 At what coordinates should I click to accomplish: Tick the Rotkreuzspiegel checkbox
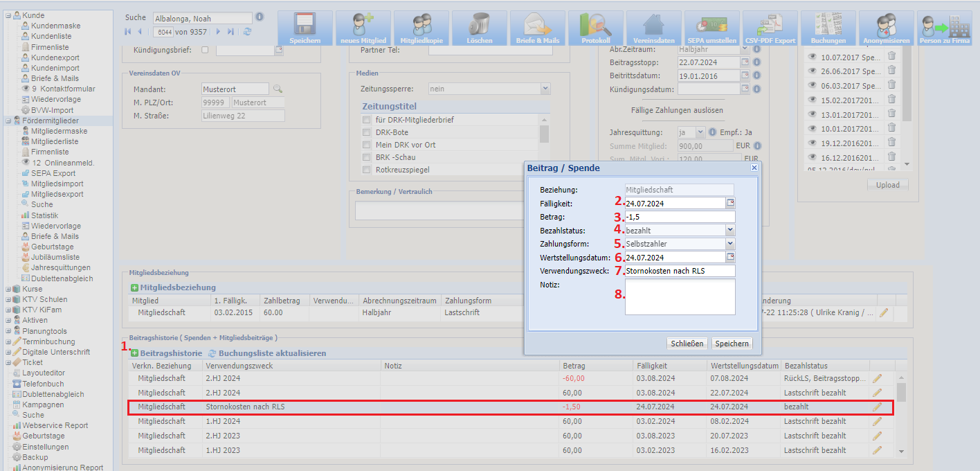(366, 170)
